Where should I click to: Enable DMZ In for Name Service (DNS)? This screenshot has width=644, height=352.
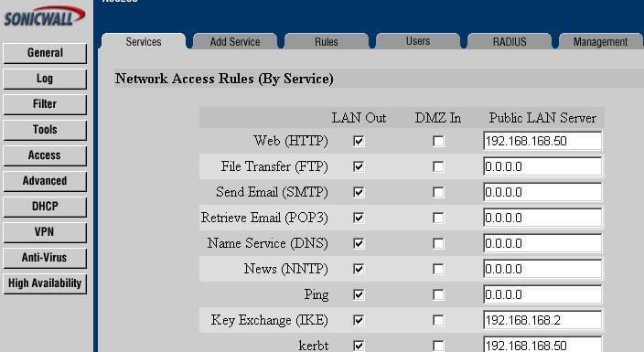[438, 243]
